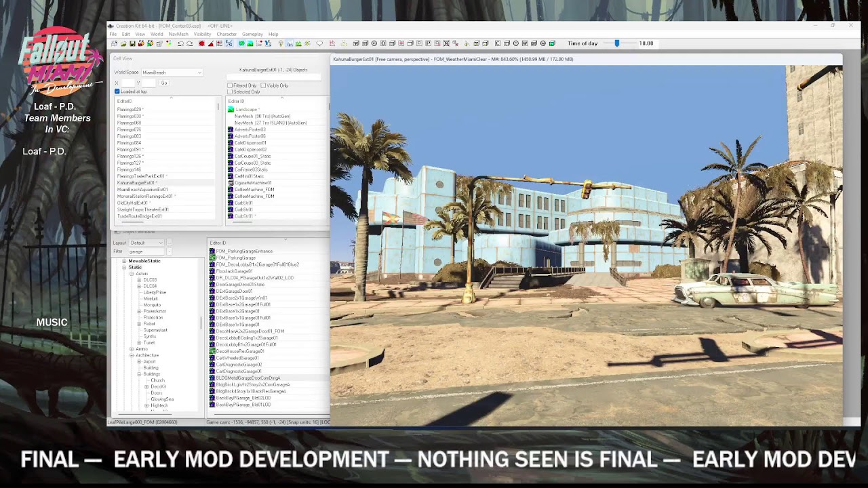Uncheck the Loaded at top checkbox
The height and width of the screenshot is (488, 868).
117,91
